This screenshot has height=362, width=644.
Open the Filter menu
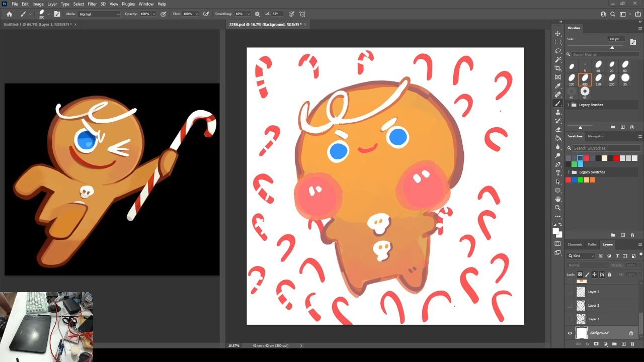coord(92,4)
